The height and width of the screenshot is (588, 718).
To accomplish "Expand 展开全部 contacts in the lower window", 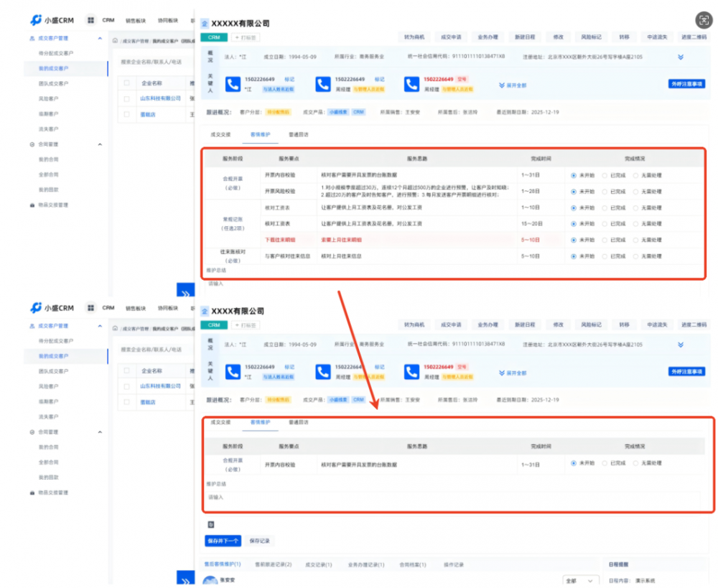I will (x=513, y=373).
